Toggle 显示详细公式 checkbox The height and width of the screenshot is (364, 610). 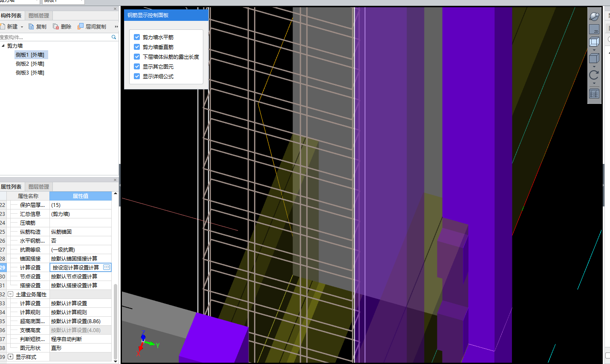tap(137, 76)
